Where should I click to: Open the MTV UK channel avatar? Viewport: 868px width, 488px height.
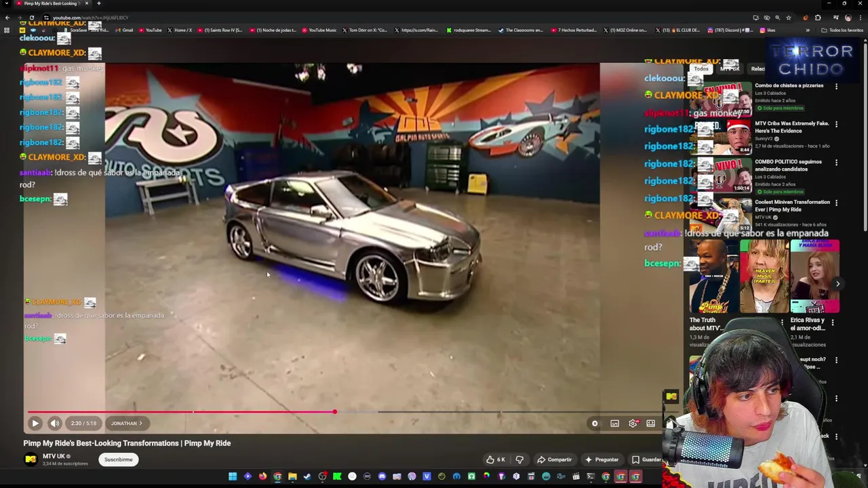pyautogui.click(x=31, y=460)
